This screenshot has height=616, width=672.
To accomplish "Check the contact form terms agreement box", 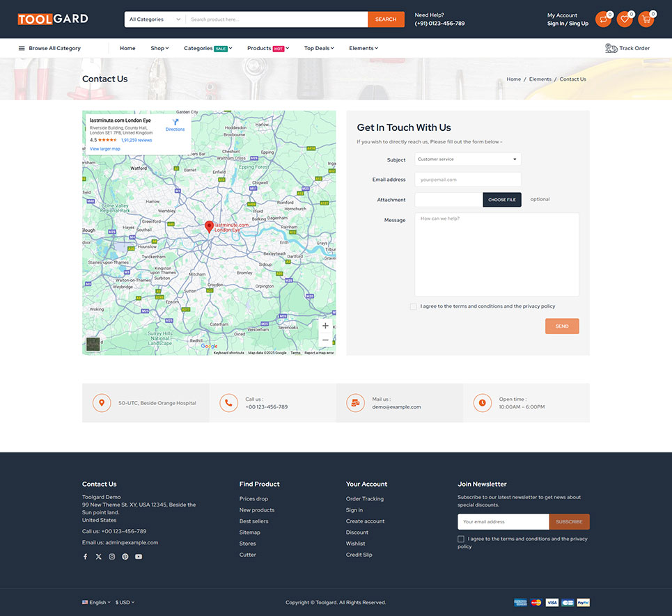I will click(x=414, y=306).
